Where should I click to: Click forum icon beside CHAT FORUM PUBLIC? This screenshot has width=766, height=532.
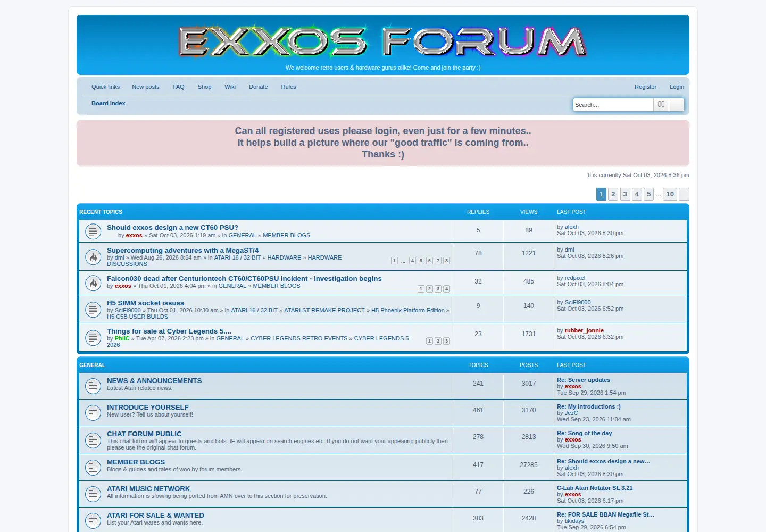[x=93, y=440]
